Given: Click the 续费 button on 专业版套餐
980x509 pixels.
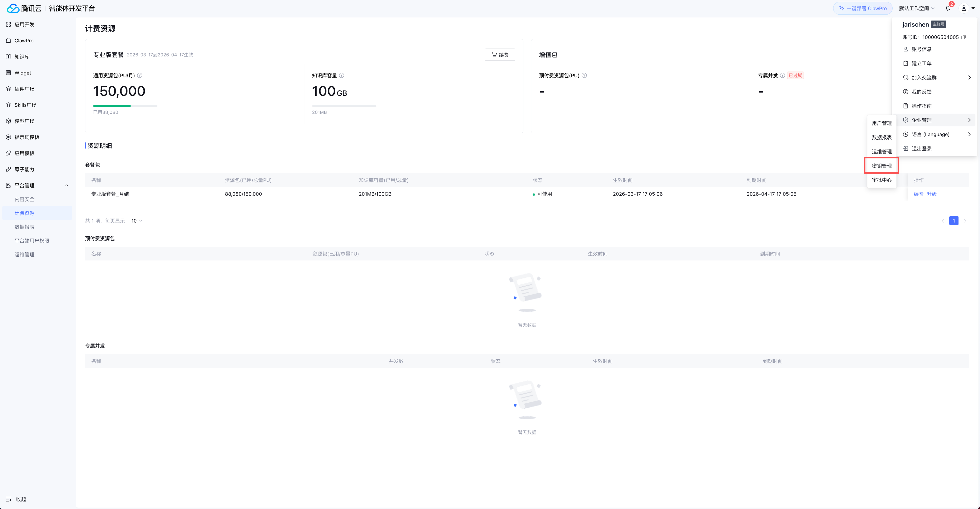Looking at the screenshot, I should [x=500, y=55].
